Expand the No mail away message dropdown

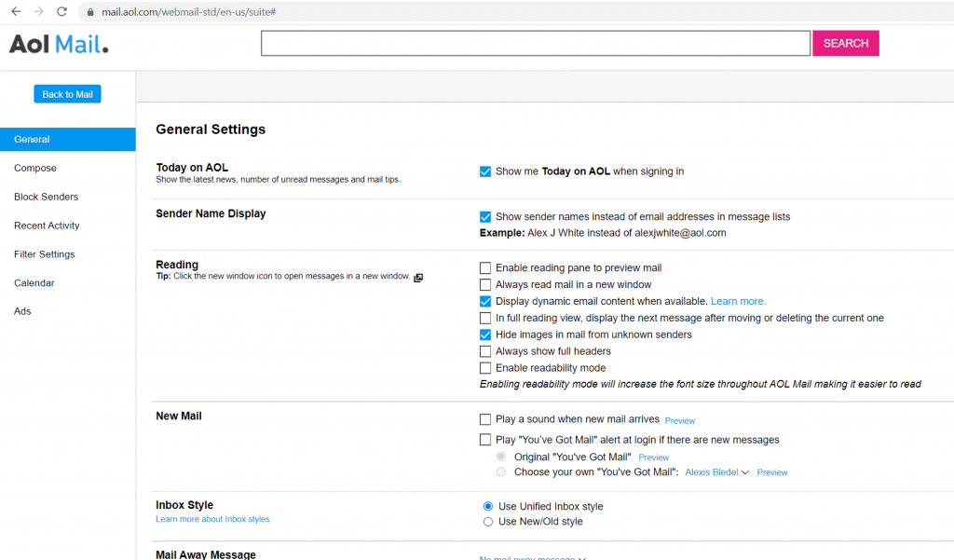530,555
